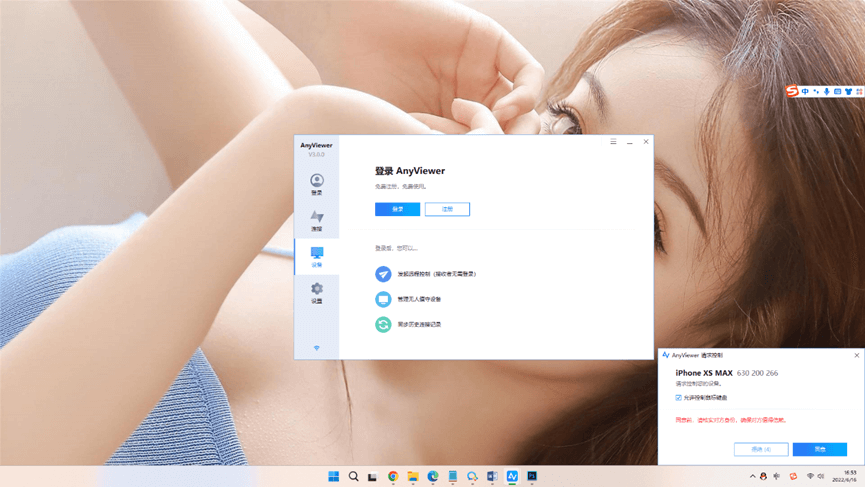865x487 pixels.
Task: Reject the iPhone XS MAX control request
Action: [x=760, y=449]
